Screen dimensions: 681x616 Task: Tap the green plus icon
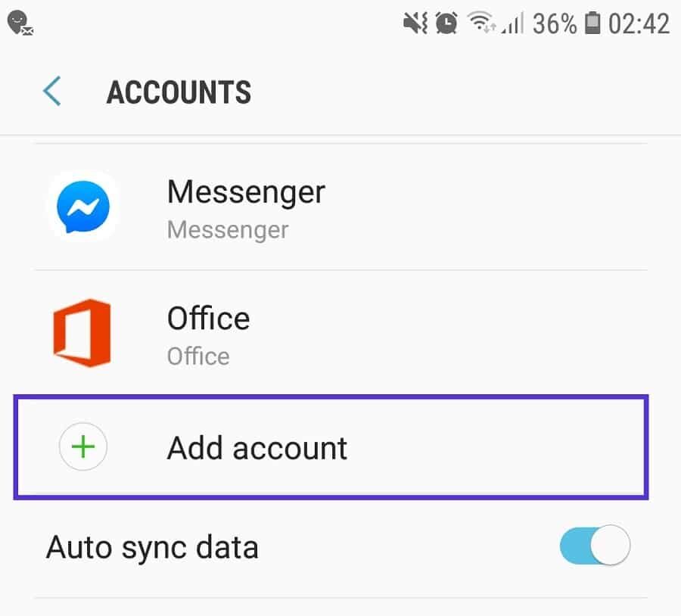pyautogui.click(x=83, y=446)
